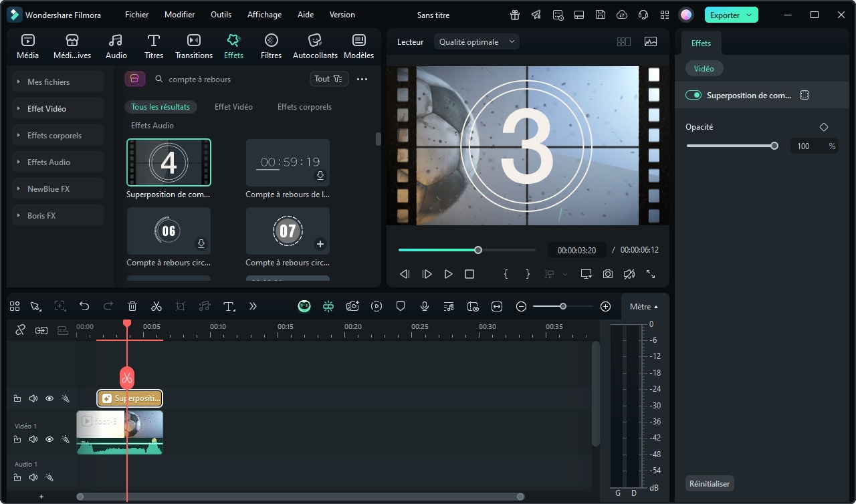Expand Effet Vidéo category
The width and height of the screenshot is (856, 504).
59,108
